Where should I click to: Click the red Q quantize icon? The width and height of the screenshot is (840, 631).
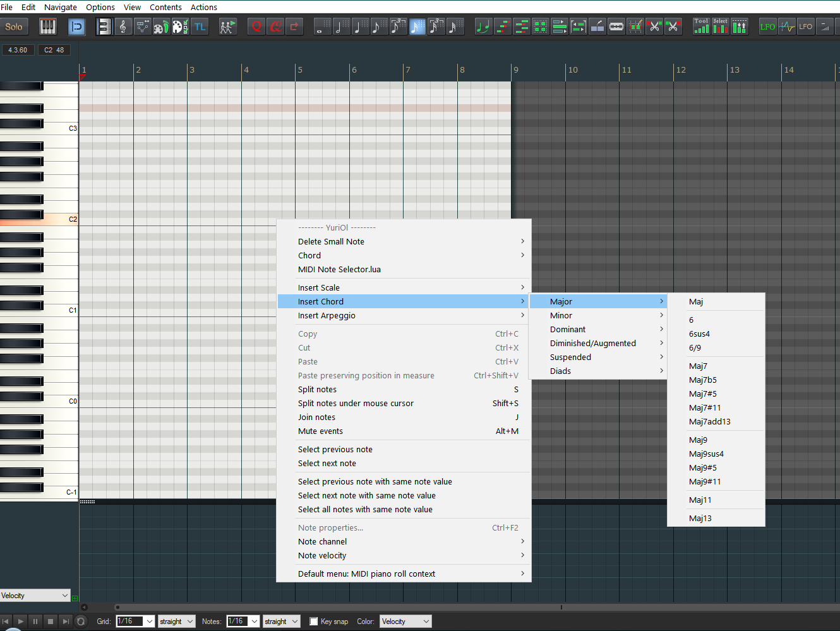tap(256, 27)
